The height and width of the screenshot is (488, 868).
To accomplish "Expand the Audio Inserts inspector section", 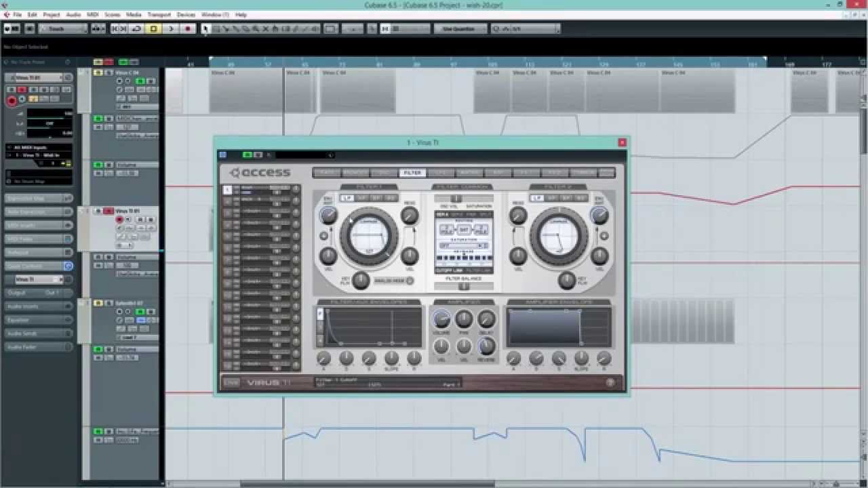I will pos(39,306).
